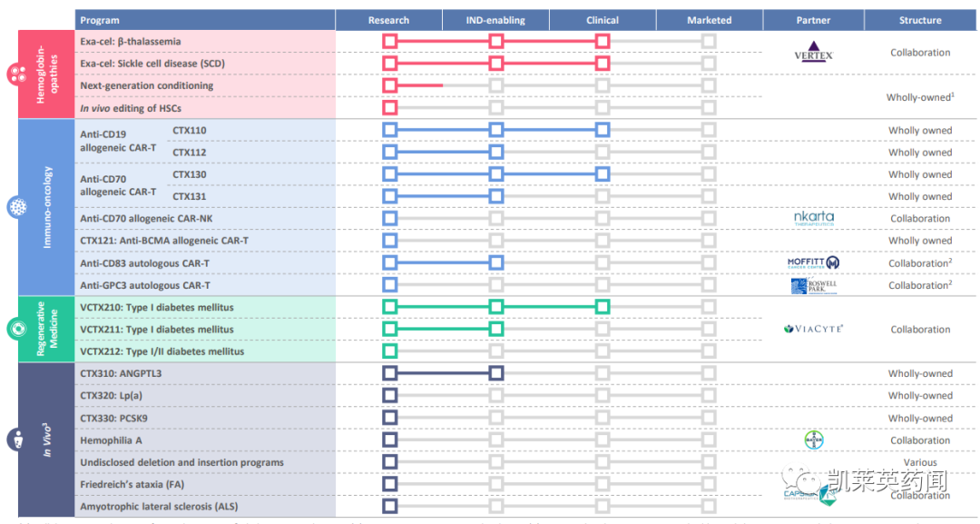Click the Vertex partner logo
This screenshot has height=524, width=980.
click(813, 53)
